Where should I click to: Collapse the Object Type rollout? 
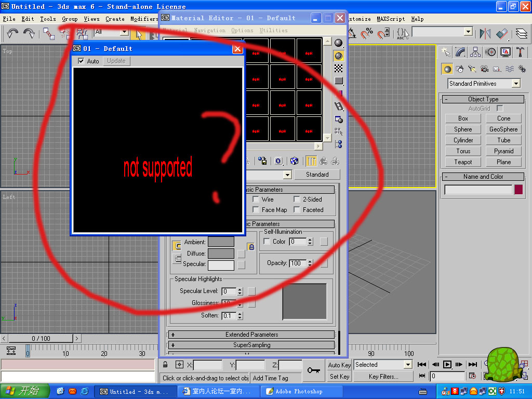[x=483, y=99]
